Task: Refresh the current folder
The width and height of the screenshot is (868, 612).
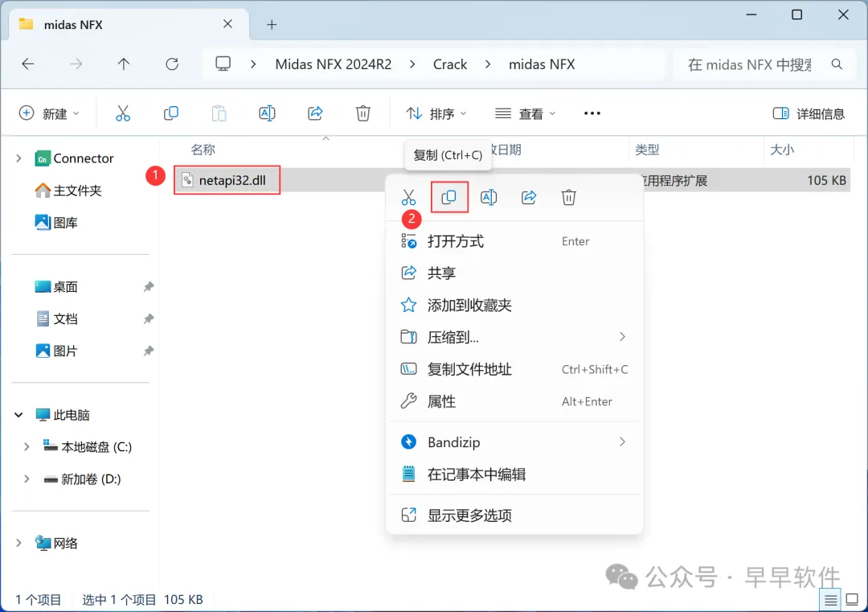Action: coord(172,64)
